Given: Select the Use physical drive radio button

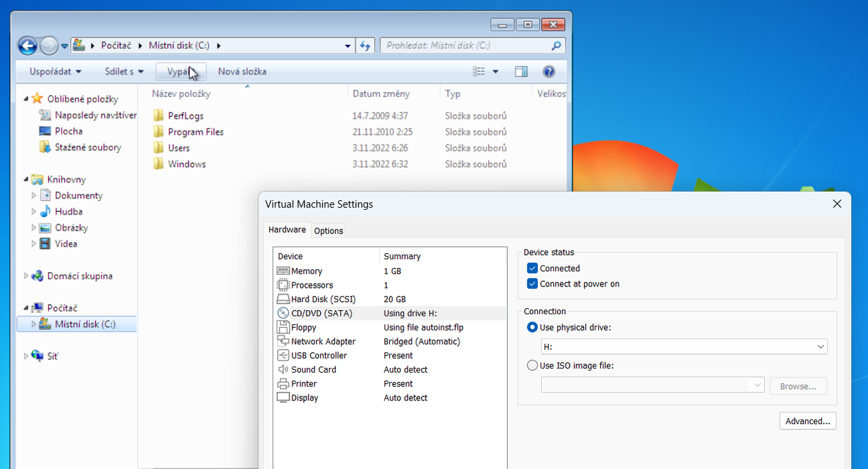Looking at the screenshot, I should 532,327.
